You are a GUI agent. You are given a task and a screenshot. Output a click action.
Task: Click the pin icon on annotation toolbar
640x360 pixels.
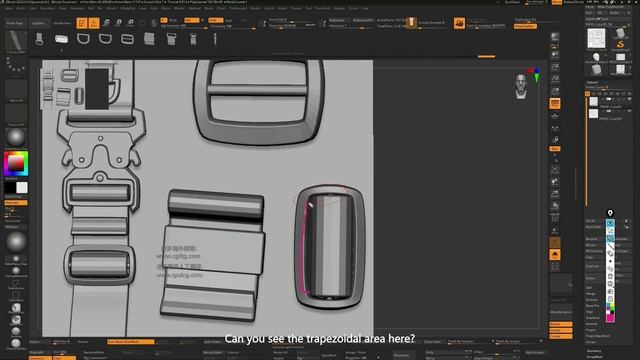[x=610, y=213]
